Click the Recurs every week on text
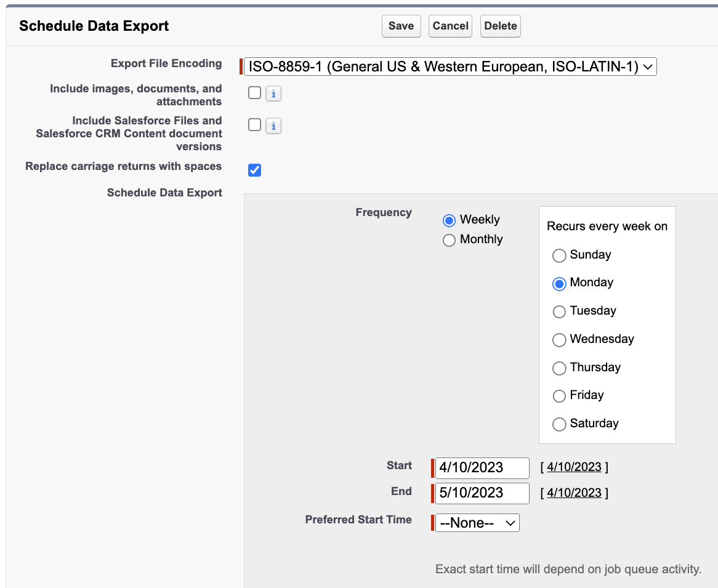The image size is (718, 588). pyautogui.click(x=607, y=226)
